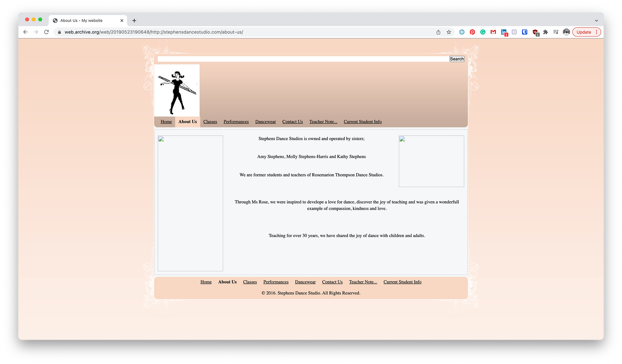Image resolution: width=622 pixels, height=364 pixels.
Task: Open the user profile avatar
Action: click(566, 32)
